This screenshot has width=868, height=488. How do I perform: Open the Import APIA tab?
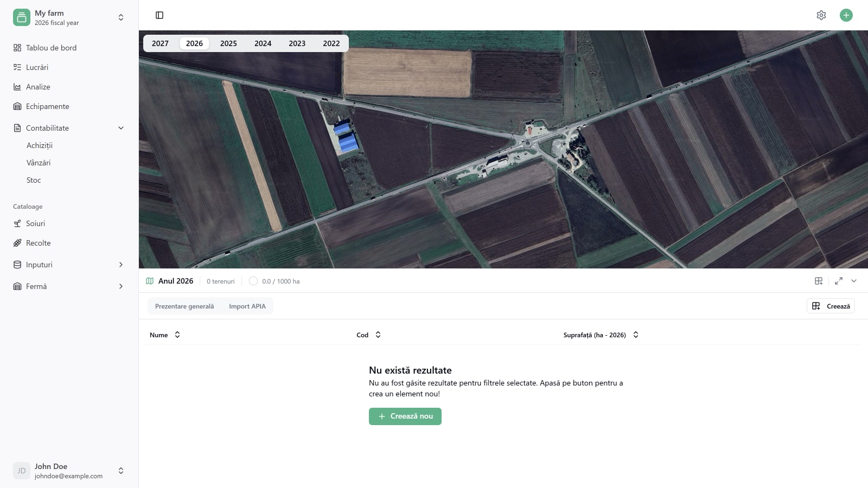tap(247, 306)
